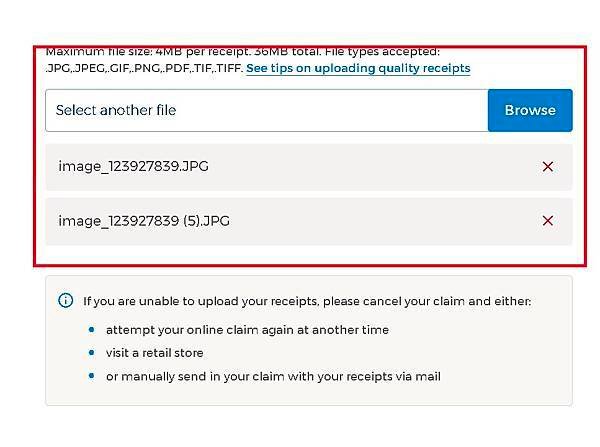Select the image_123927839 (5).JPG file name text
This screenshot has width=600, height=447.
coord(144,221)
